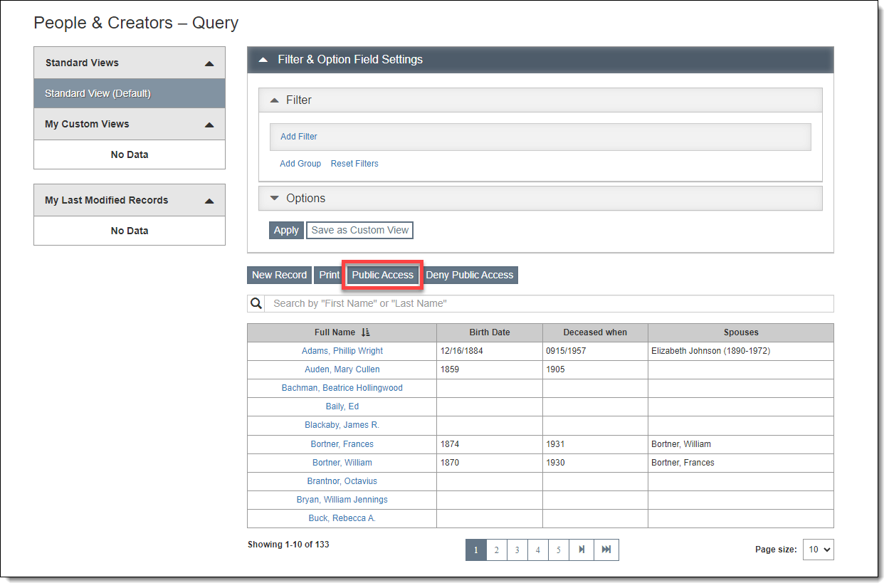Jump to the last page arrow
The width and height of the screenshot is (889, 588).
point(606,550)
